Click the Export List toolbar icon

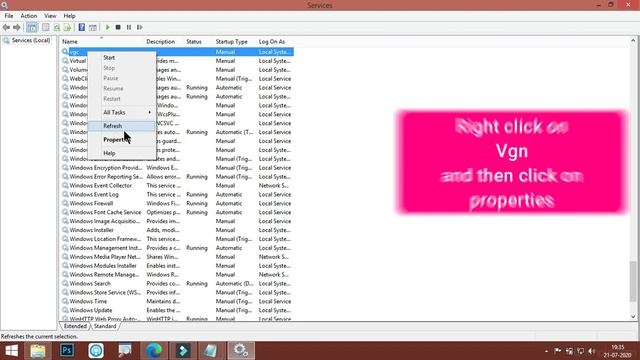[67, 27]
